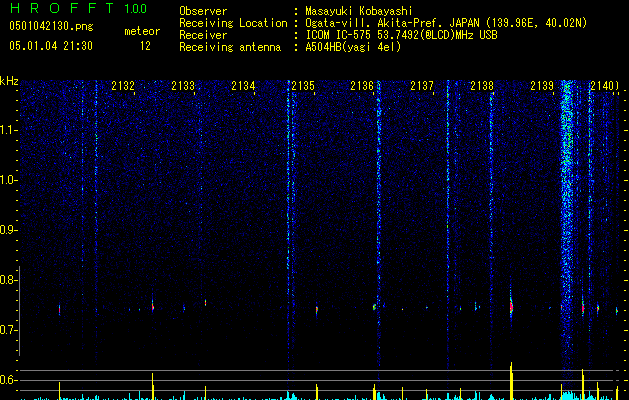Click the tallest yellow power spike after 2138
Screen dimensions: 629x400
point(511,381)
